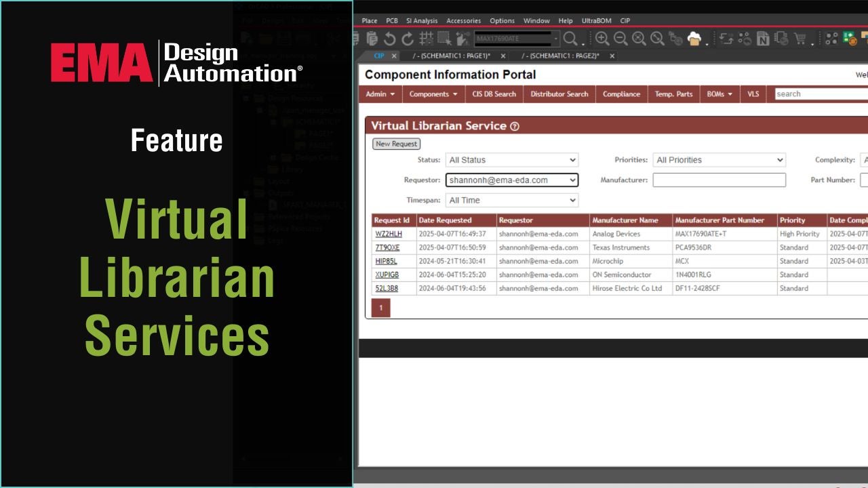
Task: Sort by the Manufacturer Name column header
Action: coord(631,220)
